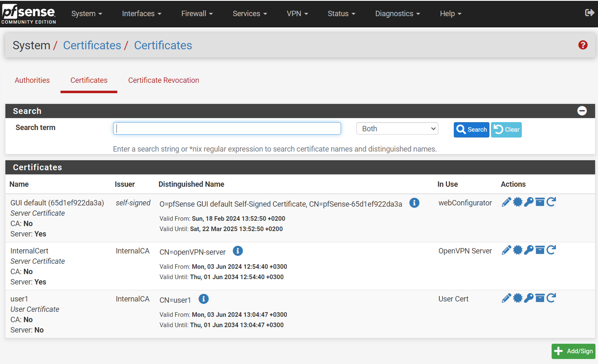Export P12 archive for the InternalCert certificate
The image size is (598, 364).
point(540,250)
